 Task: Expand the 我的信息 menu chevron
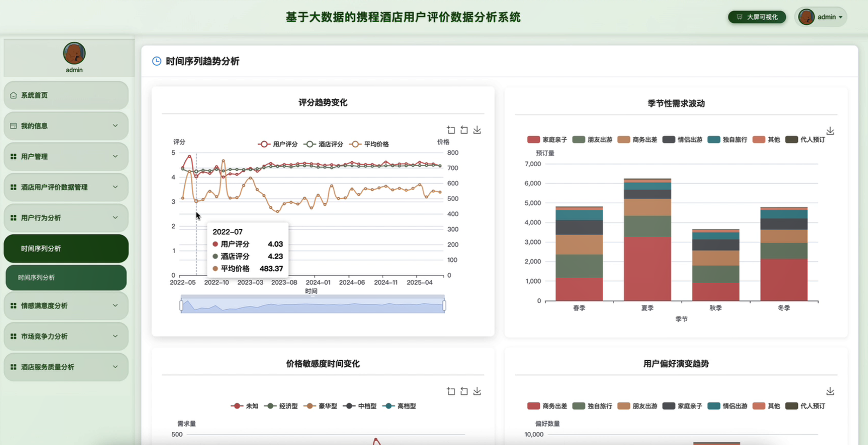(115, 126)
